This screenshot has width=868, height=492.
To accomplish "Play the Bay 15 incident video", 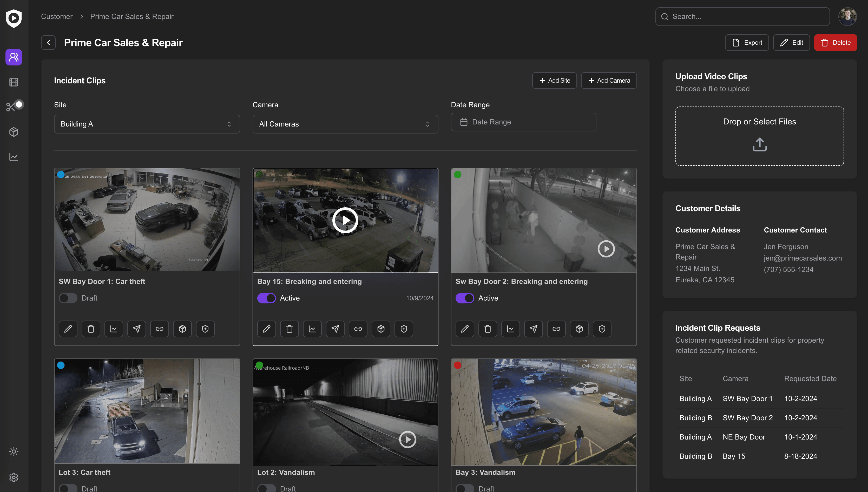I will point(345,220).
